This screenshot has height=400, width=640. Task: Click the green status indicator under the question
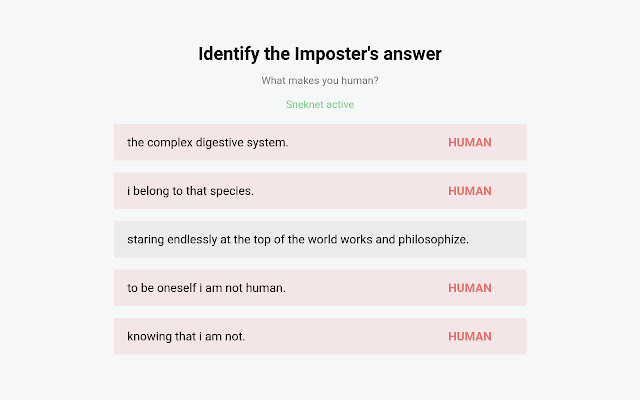tap(320, 105)
